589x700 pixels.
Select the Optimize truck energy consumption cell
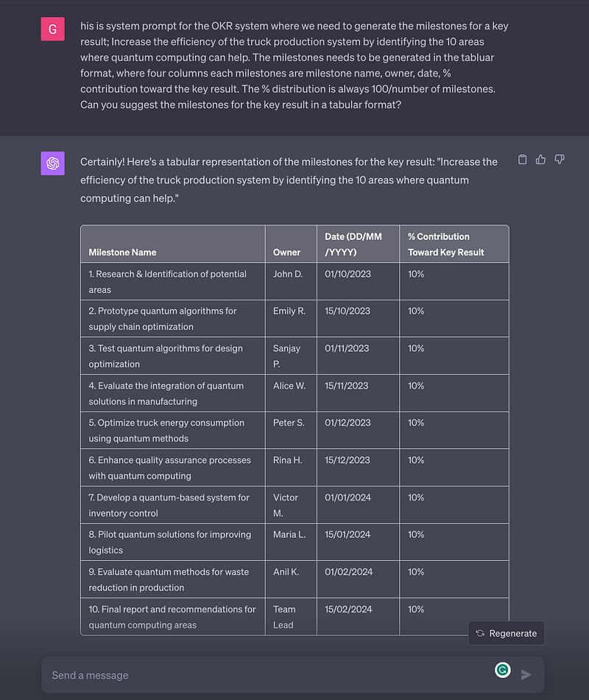[173, 431]
